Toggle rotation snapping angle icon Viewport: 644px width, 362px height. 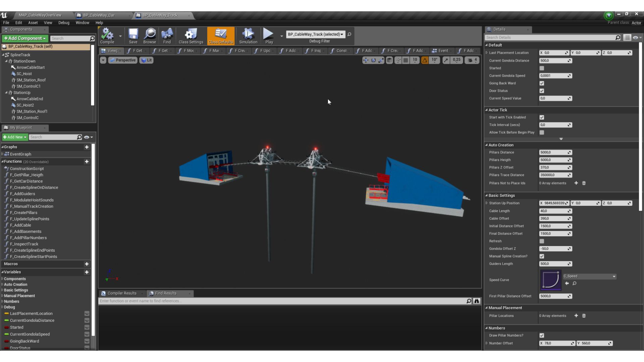point(425,60)
